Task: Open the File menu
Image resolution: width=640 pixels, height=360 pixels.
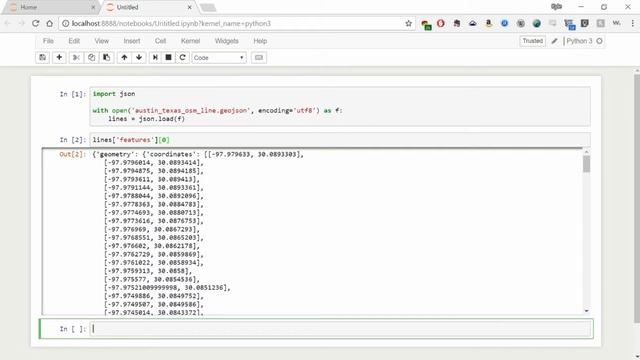Action: tap(48, 41)
